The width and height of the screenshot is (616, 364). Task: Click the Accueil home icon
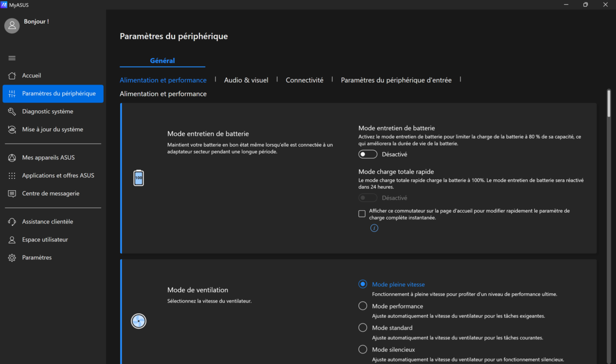point(12,76)
